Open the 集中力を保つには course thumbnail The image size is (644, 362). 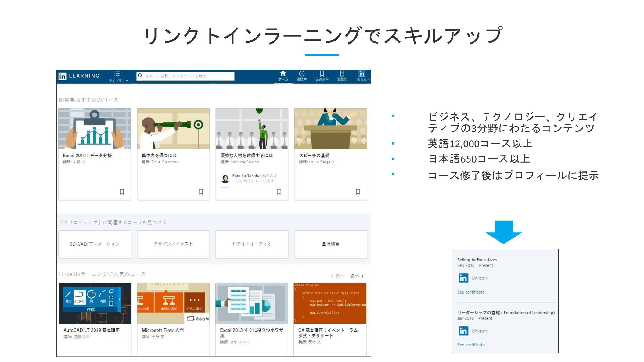click(x=173, y=128)
